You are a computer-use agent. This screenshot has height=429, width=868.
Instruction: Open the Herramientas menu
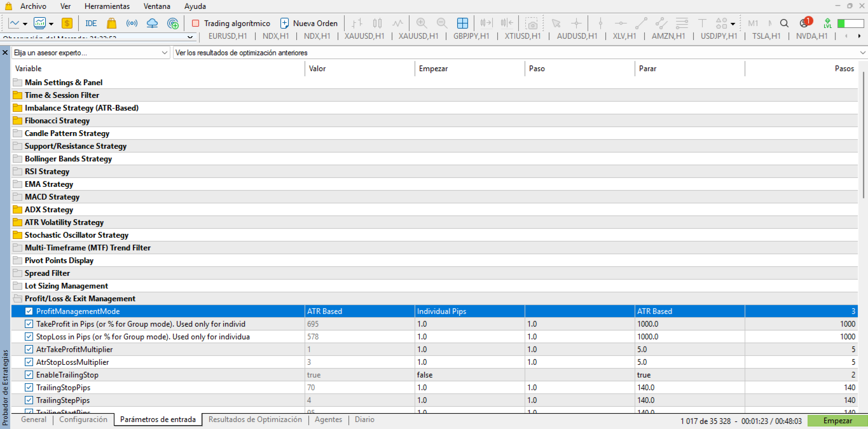coord(107,6)
